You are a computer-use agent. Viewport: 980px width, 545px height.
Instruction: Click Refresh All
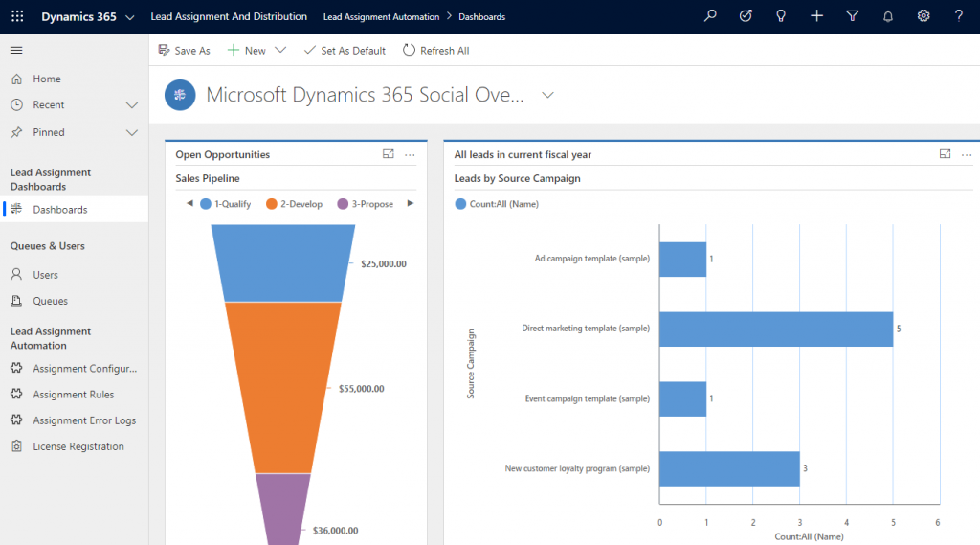[435, 50]
